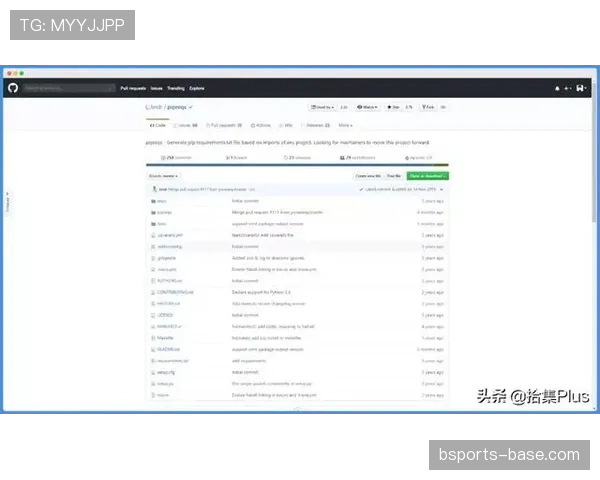This screenshot has height=480, width=600.
Task: Click the GitHub Octocat logo
Action: point(13,88)
